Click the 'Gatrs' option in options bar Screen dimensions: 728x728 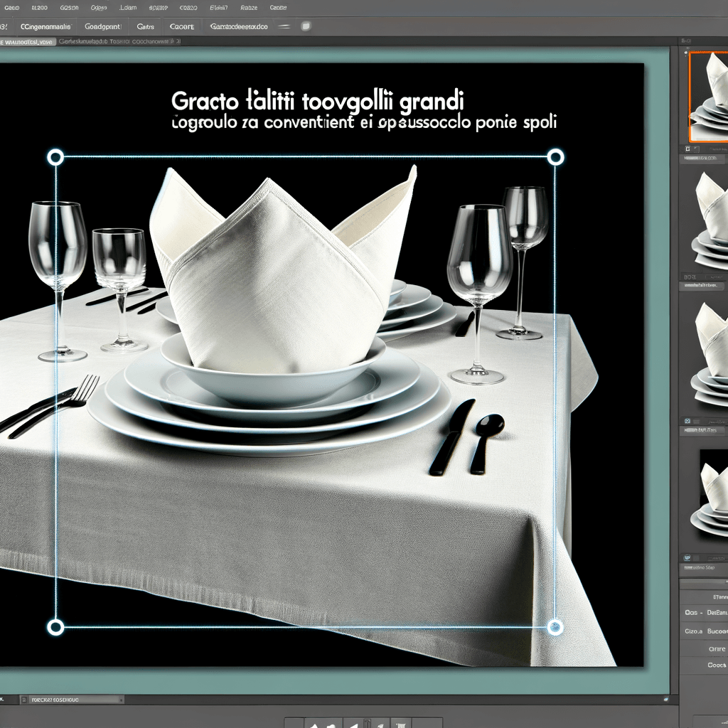coord(145,26)
